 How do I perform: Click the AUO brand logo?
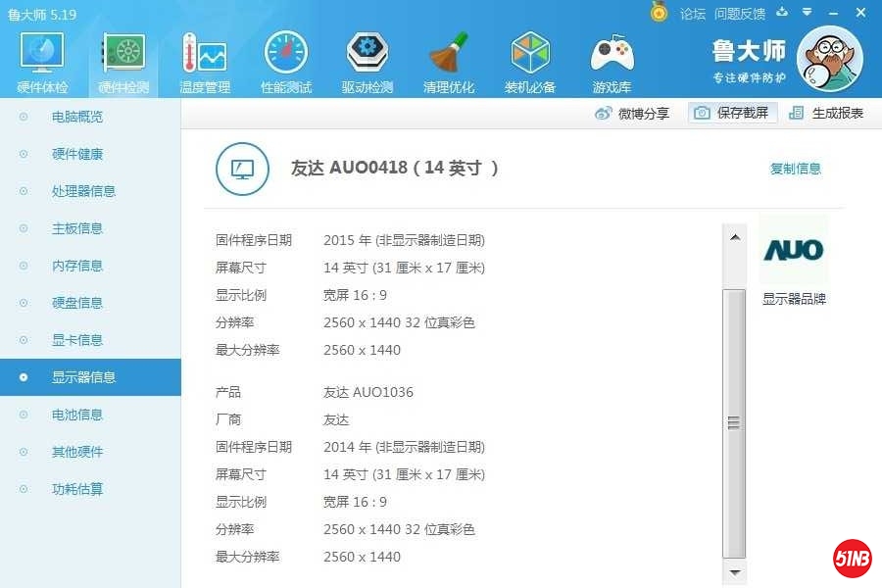(x=793, y=249)
